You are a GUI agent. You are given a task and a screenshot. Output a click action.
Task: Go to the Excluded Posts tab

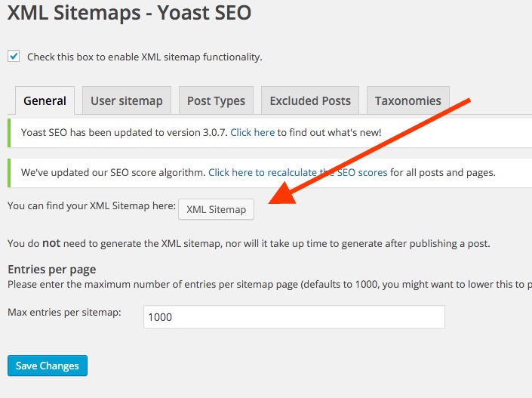tap(309, 101)
